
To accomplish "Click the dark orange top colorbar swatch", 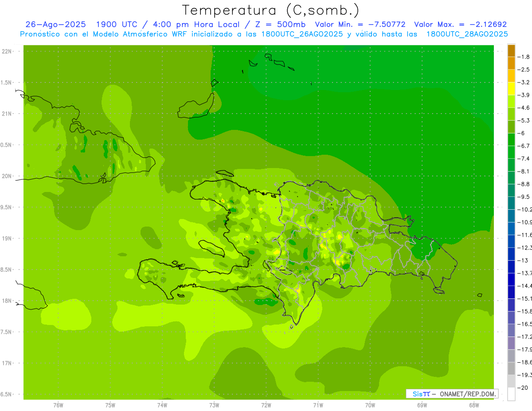I will click(x=511, y=51).
